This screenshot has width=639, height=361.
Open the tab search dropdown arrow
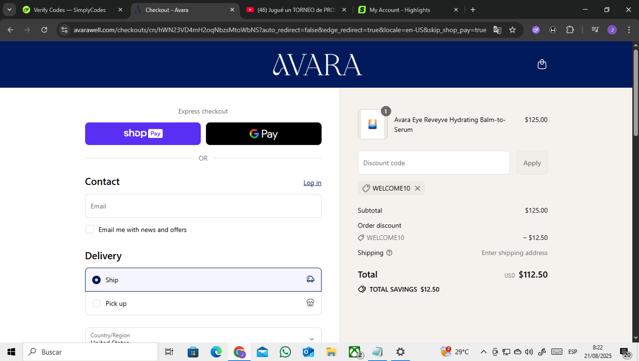point(9,9)
